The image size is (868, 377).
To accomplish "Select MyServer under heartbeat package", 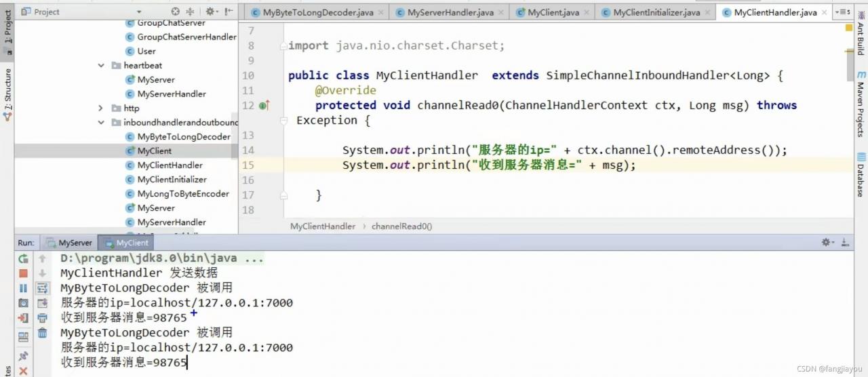I will point(151,79).
